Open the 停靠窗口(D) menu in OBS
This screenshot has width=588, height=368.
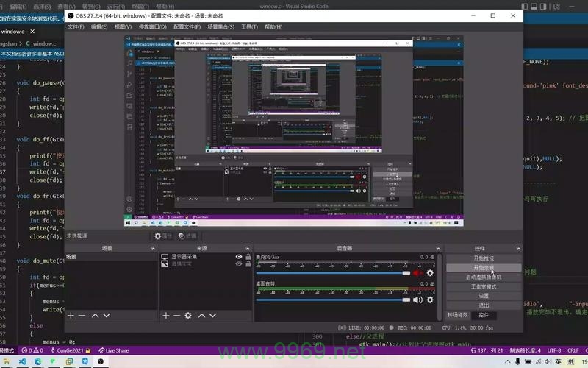point(153,26)
